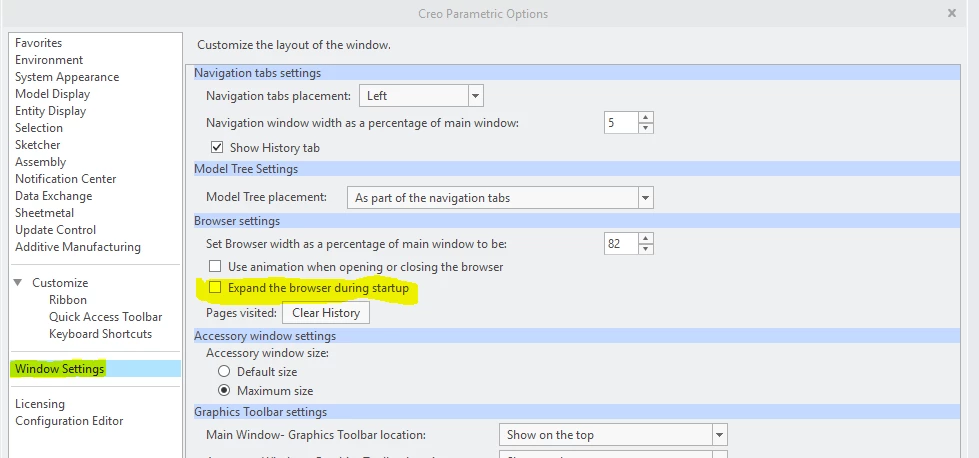979x458 pixels.
Task: Select Default size accessory window option
Action: [224, 371]
